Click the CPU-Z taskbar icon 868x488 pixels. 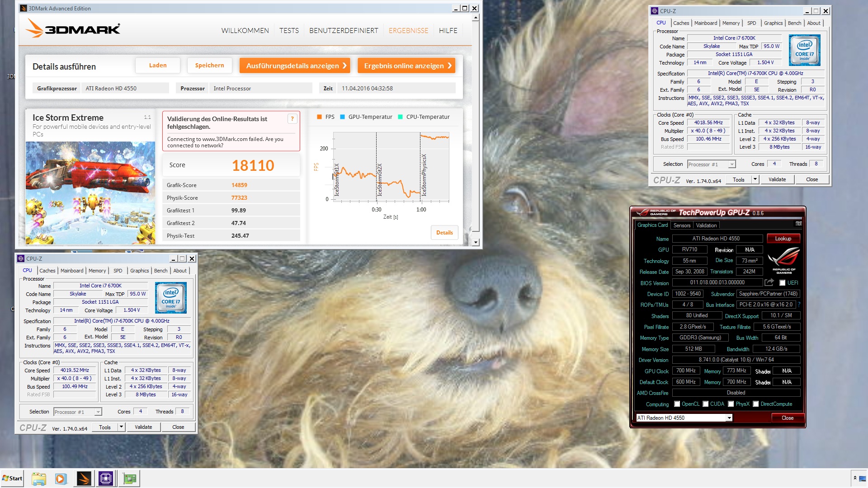pos(106,479)
